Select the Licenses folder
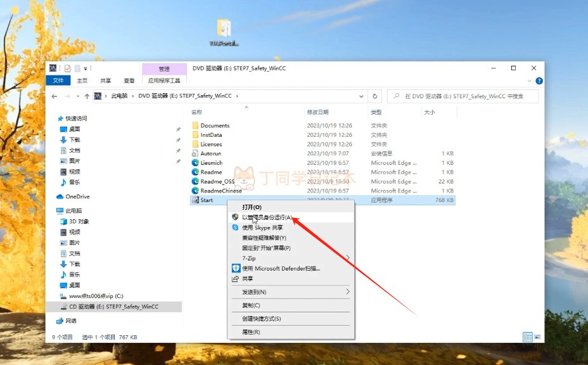This screenshot has height=365, width=588. click(x=211, y=144)
